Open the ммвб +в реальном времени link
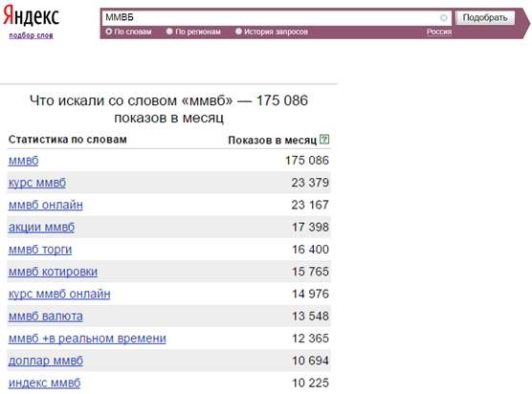Image resolution: width=532 pixels, height=394 pixels. pos(87,339)
